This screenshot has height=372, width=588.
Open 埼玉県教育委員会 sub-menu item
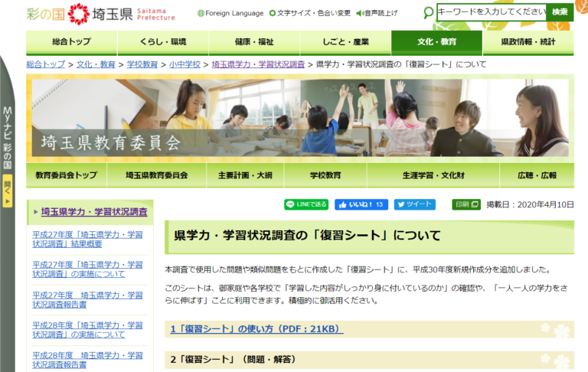157,175
